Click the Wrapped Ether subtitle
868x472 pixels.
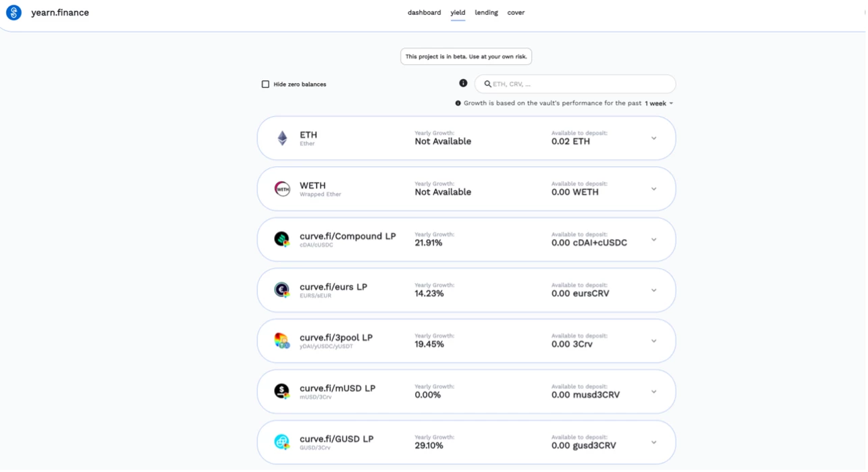pyautogui.click(x=321, y=194)
